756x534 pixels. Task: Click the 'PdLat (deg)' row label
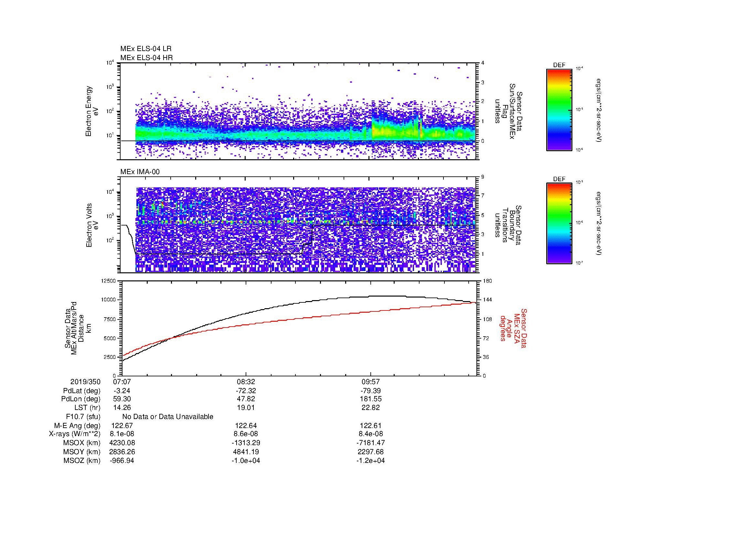point(82,391)
